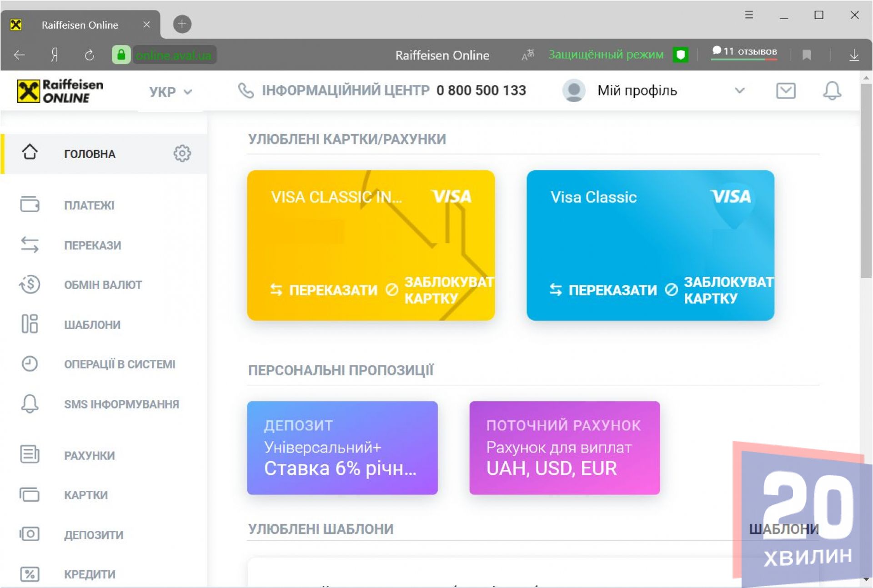Open new browser tab with plus button
The height and width of the screenshot is (588, 873).
tap(182, 24)
